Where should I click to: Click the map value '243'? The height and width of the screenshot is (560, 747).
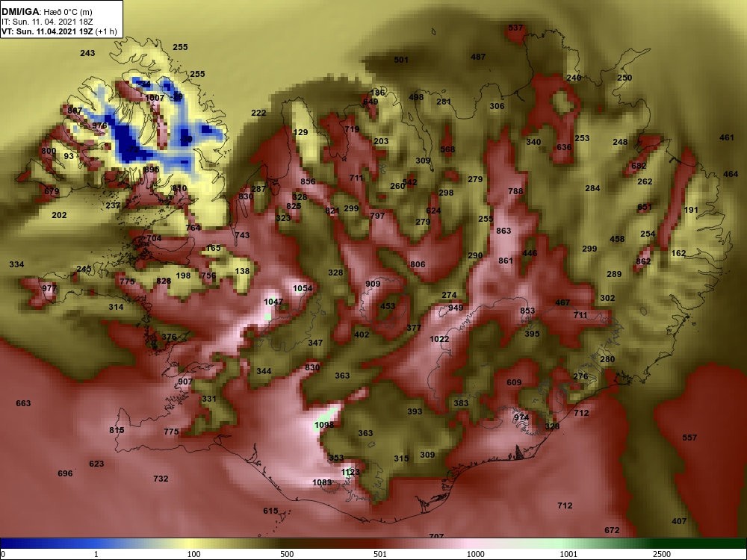(87, 53)
